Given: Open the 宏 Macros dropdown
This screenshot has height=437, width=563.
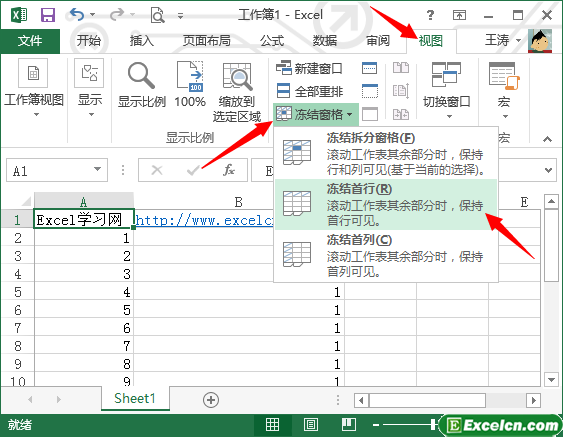Looking at the screenshot, I should (504, 90).
